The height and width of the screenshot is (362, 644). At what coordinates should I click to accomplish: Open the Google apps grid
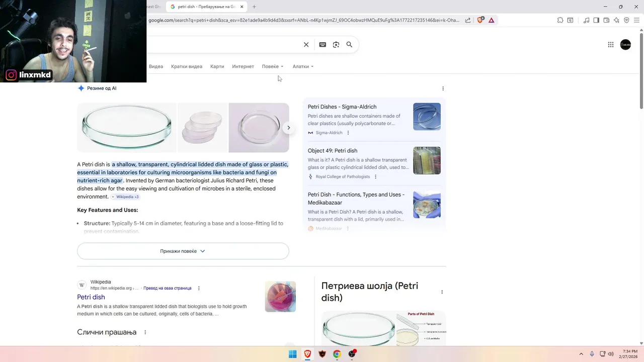tap(611, 45)
